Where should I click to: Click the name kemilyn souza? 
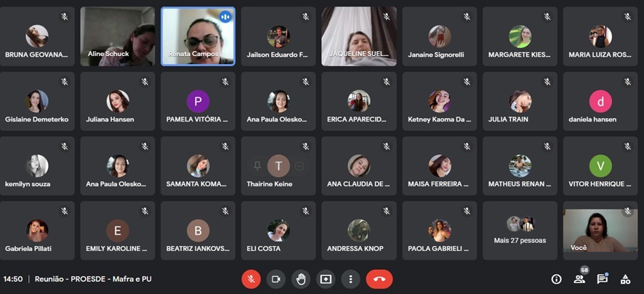(x=28, y=184)
